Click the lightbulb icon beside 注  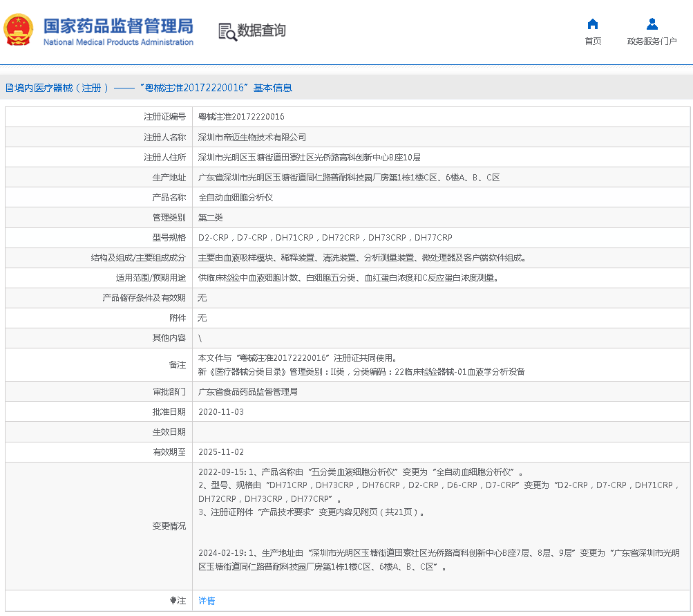click(x=173, y=601)
